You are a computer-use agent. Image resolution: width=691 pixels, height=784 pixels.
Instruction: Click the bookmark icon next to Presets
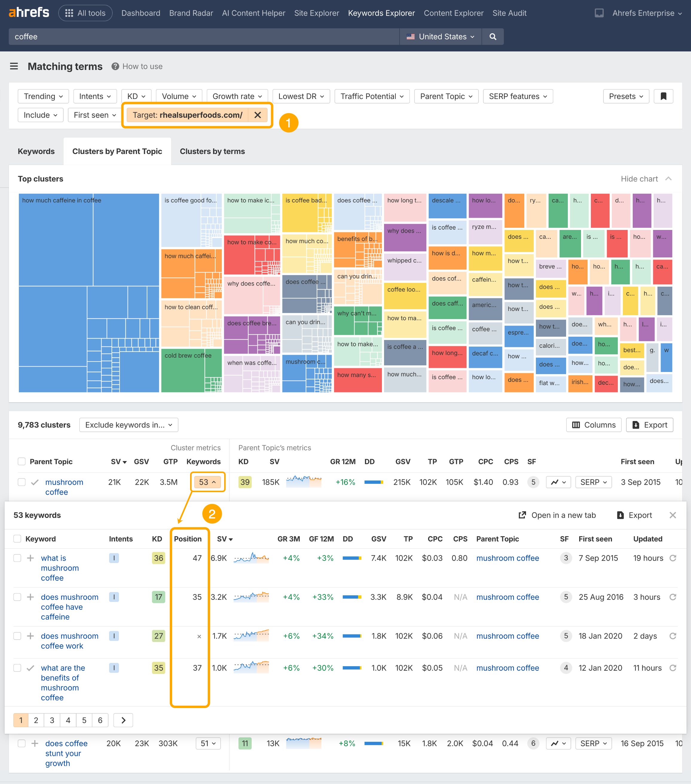click(x=664, y=96)
